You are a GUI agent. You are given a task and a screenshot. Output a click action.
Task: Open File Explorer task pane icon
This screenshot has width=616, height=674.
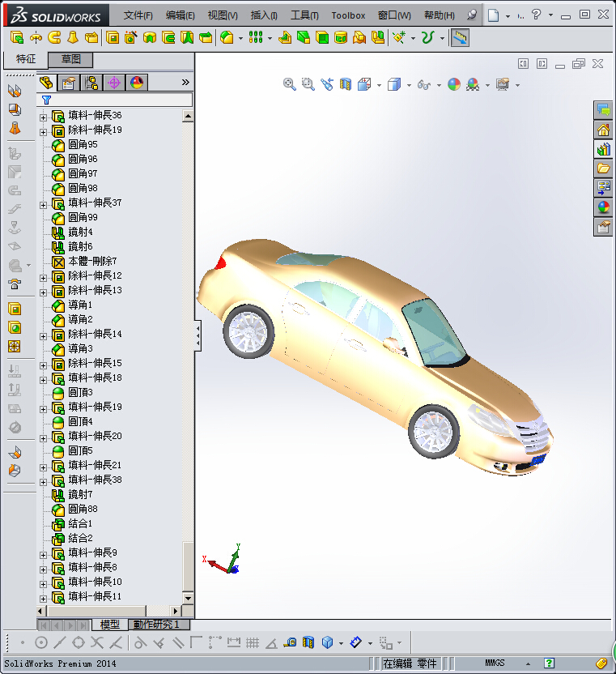pos(603,168)
